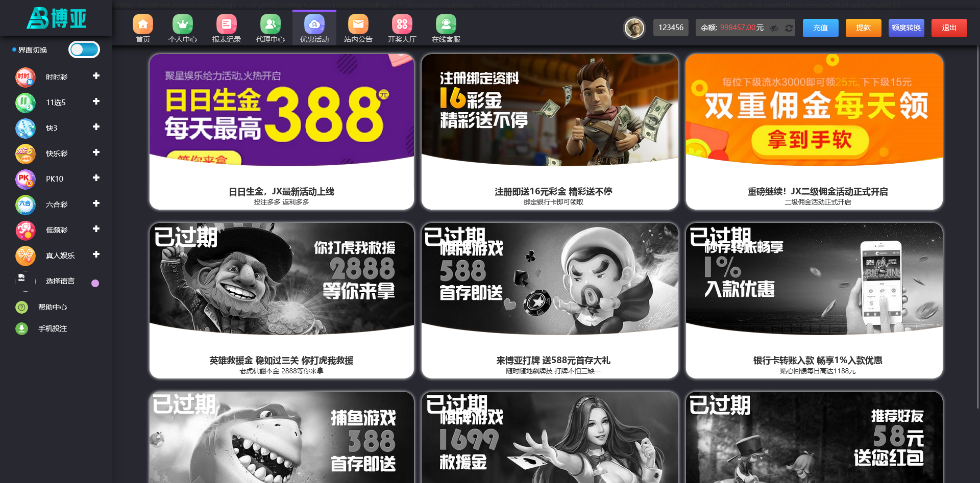Select the PK10 sidebar label
This screenshot has width=980, height=483.
click(x=55, y=179)
